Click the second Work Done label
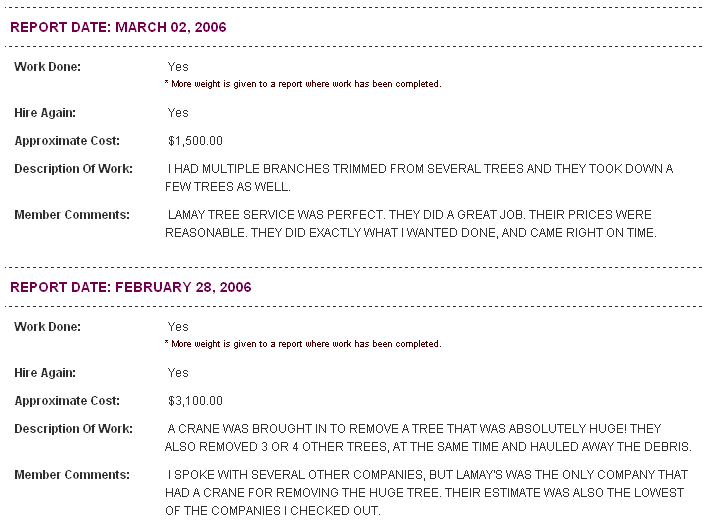703x521 pixels. click(48, 327)
